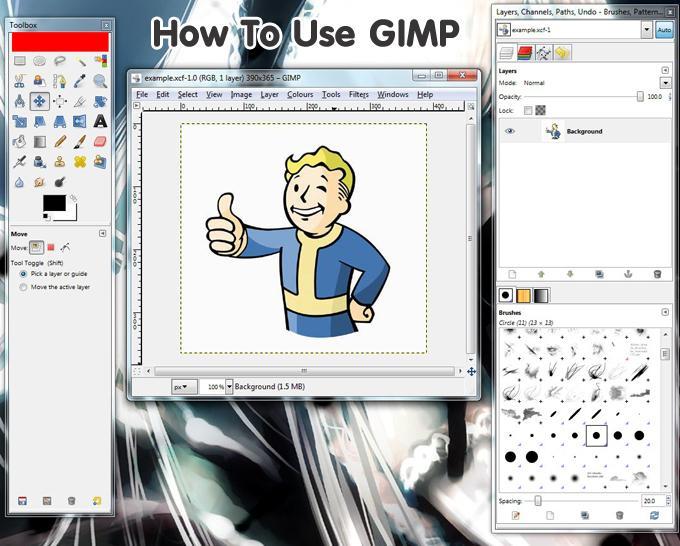Open the 100% zoom level dropdown
The height and width of the screenshot is (546, 680).
(x=229, y=386)
